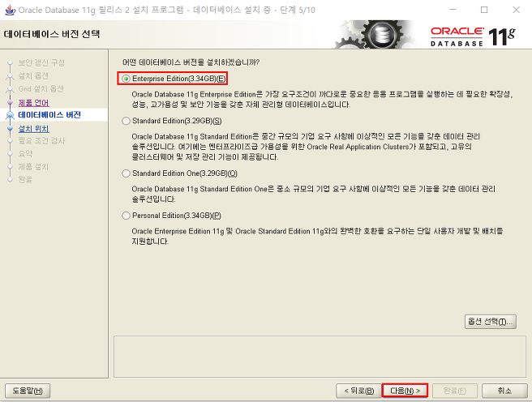Screen dimensions: 532x402
Task: Click step marker beside 설치 위치
Action: [11, 129]
